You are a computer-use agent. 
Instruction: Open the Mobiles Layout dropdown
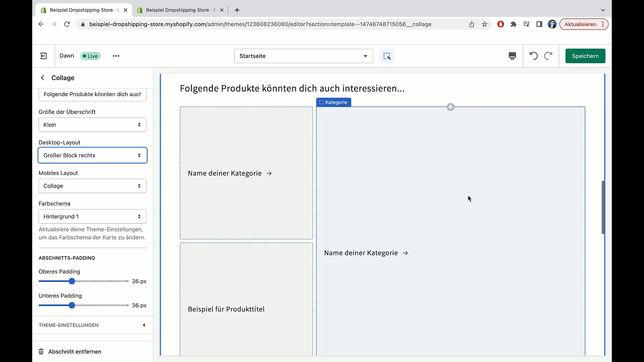92,186
